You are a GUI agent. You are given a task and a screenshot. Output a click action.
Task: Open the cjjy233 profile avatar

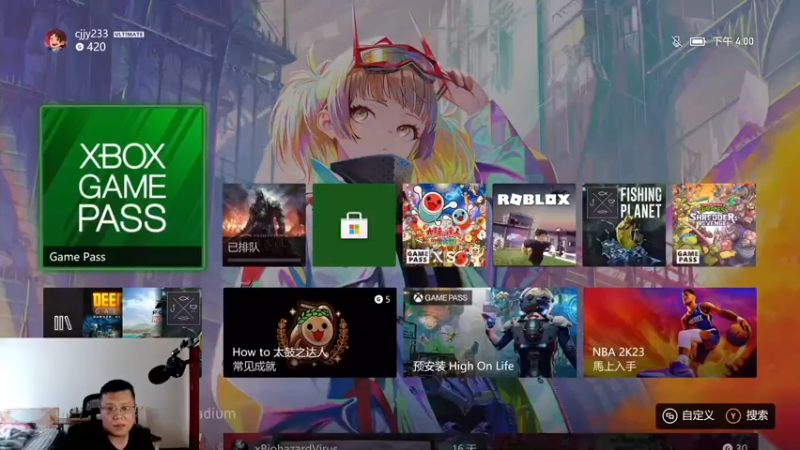point(55,40)
